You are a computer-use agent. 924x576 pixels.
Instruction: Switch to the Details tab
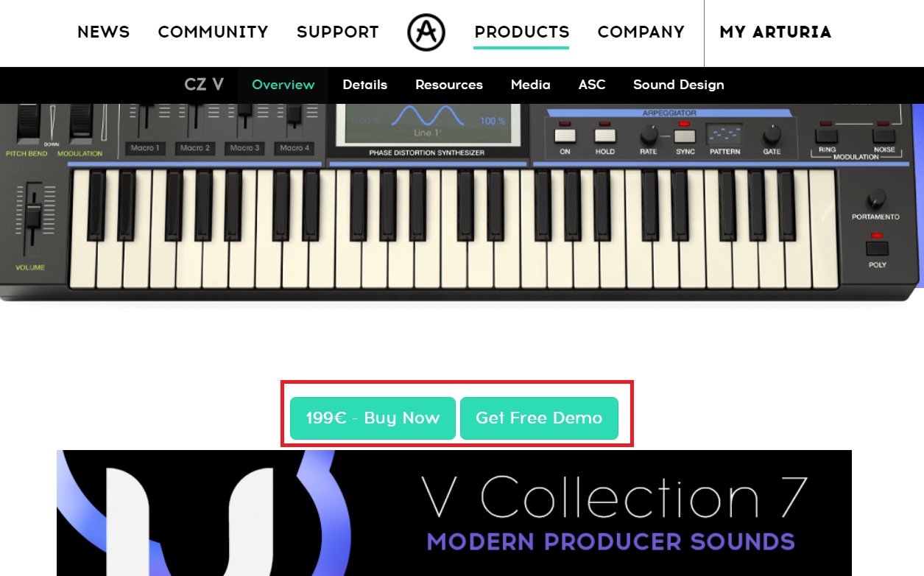pyautogui.click(x=364, y=85)
